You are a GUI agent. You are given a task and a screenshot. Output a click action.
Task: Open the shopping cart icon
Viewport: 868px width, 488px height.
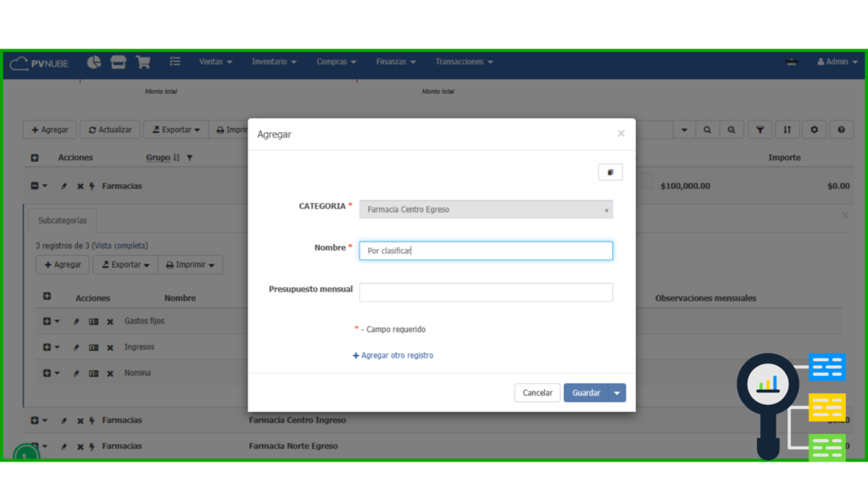pos(143,62)
